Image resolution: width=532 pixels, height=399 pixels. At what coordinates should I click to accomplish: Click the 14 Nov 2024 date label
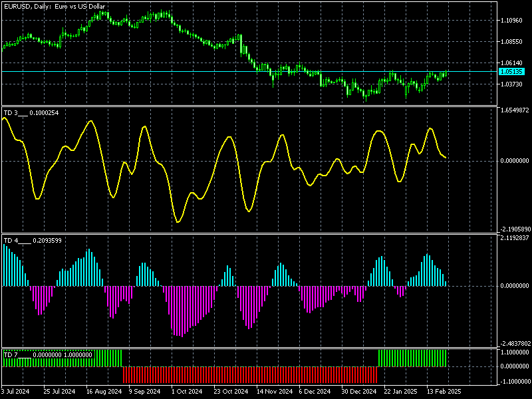[x=275, y=392]
